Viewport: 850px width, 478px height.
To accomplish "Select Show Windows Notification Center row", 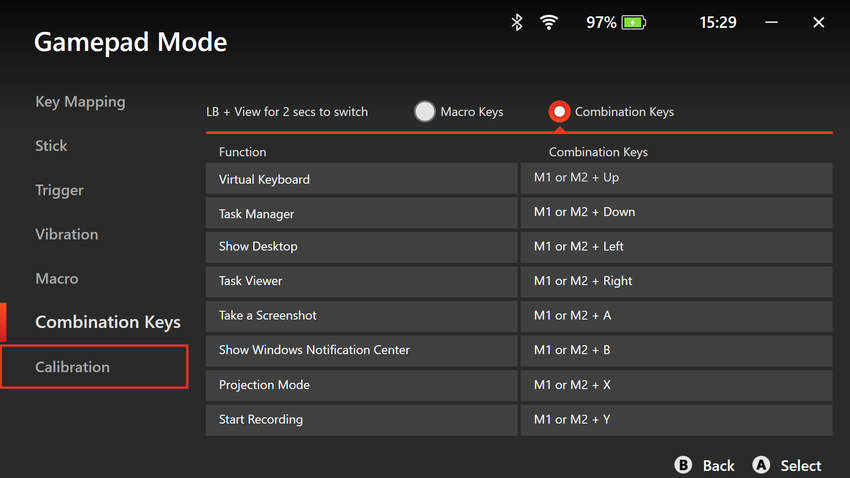I will [361, 351].
